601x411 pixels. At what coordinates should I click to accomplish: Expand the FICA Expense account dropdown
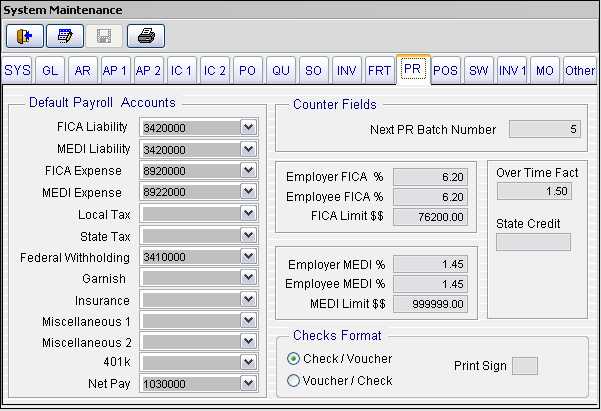[248, 170]
